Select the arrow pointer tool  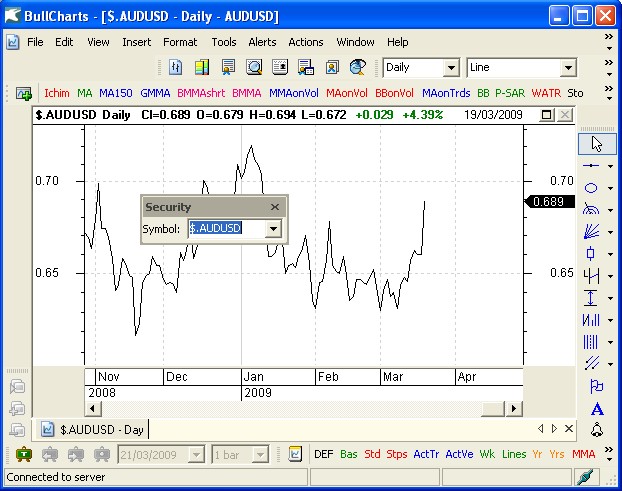(x=597, y=144)
